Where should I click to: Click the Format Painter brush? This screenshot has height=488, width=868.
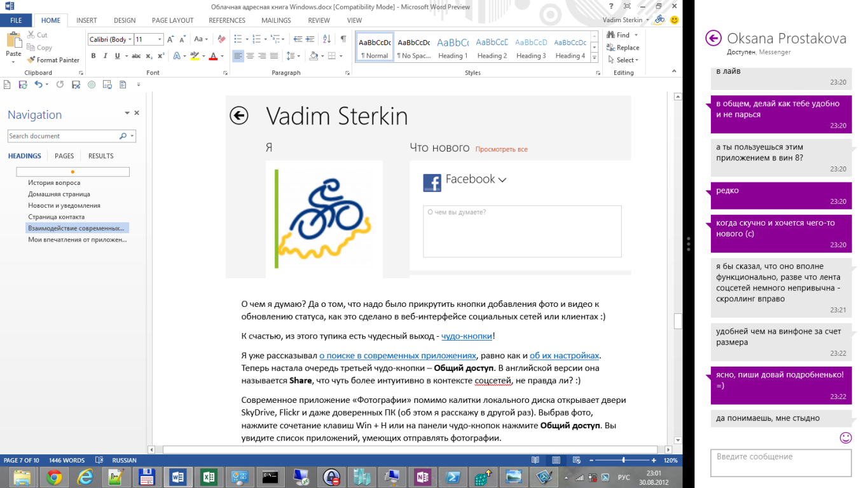tap(31, 60)
